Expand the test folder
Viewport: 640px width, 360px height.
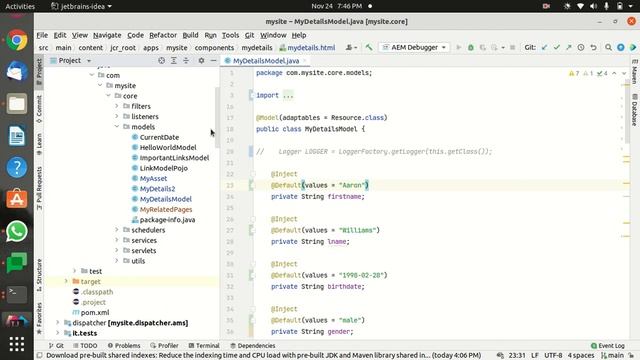pos(75,271)
